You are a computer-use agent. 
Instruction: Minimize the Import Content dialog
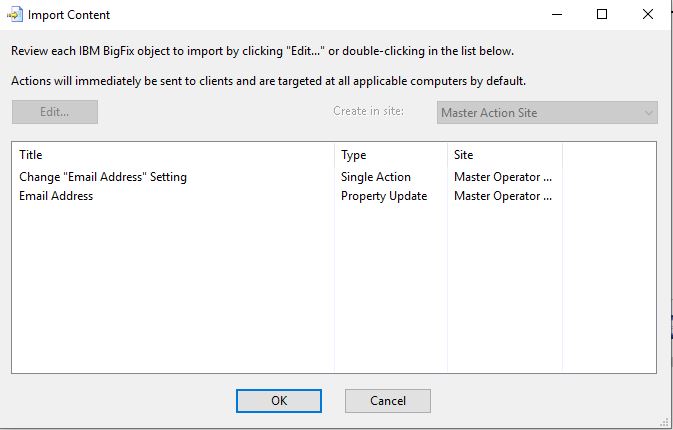click(x=557, y=15)
